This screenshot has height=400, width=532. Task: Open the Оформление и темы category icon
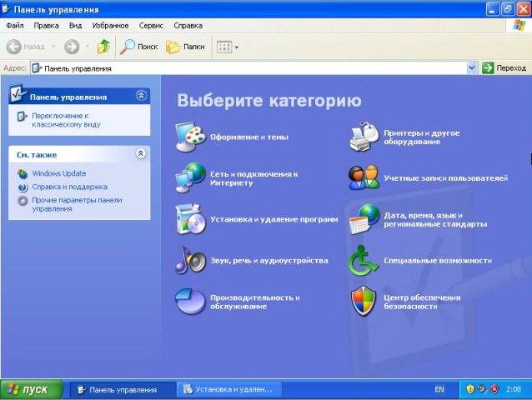(190, 136)
